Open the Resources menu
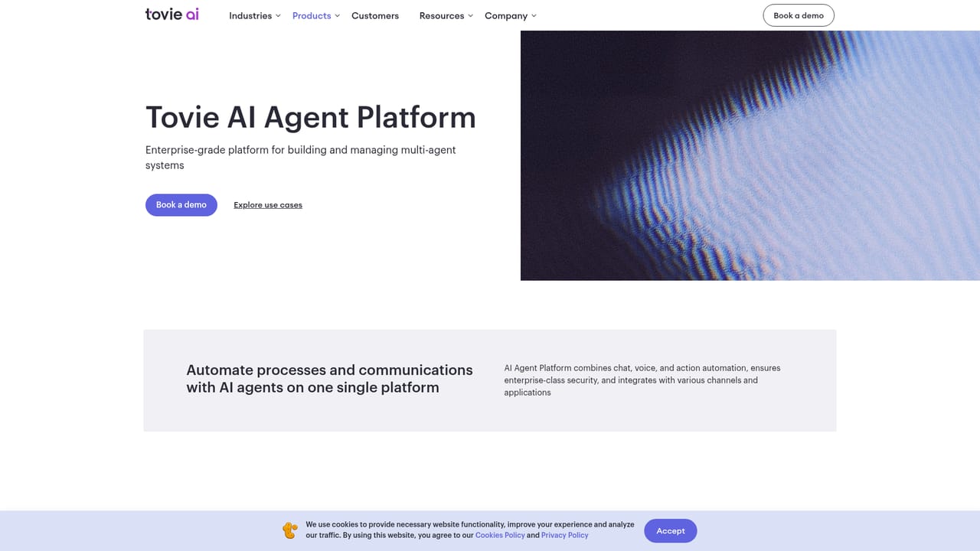This screenshot has width=980, height=551. click(442, 15)
